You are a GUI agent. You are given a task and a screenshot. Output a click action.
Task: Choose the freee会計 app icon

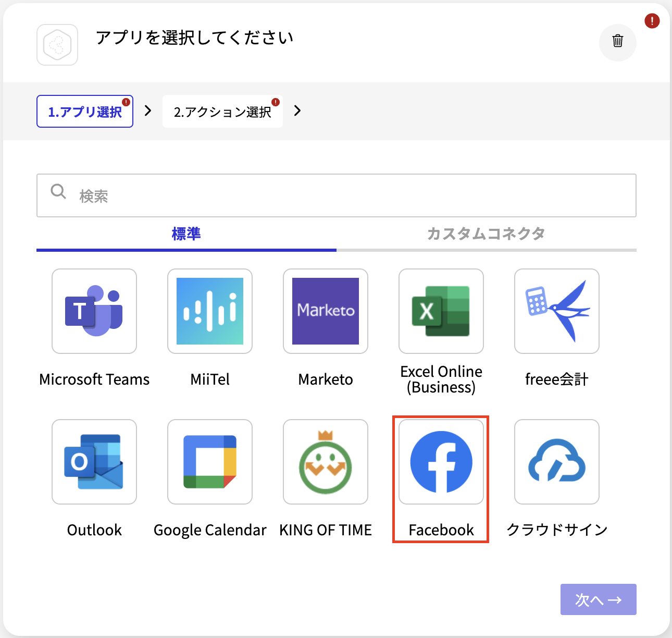coord(557,311)
